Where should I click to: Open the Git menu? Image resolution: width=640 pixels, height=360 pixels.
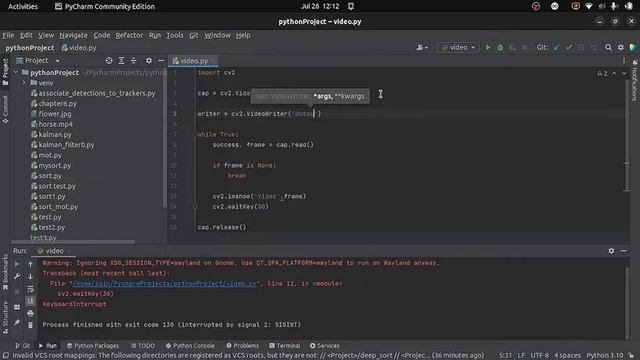194,35
